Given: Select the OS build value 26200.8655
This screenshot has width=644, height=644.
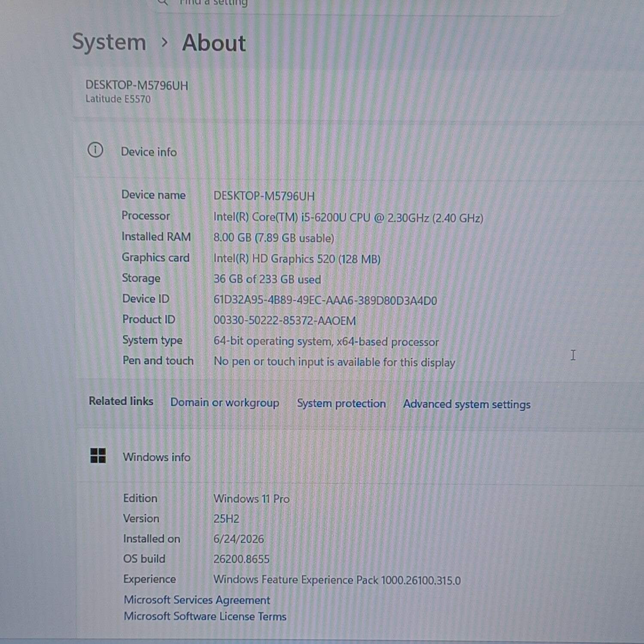Looking at the screenshot, I should click(x=241, y=559).
